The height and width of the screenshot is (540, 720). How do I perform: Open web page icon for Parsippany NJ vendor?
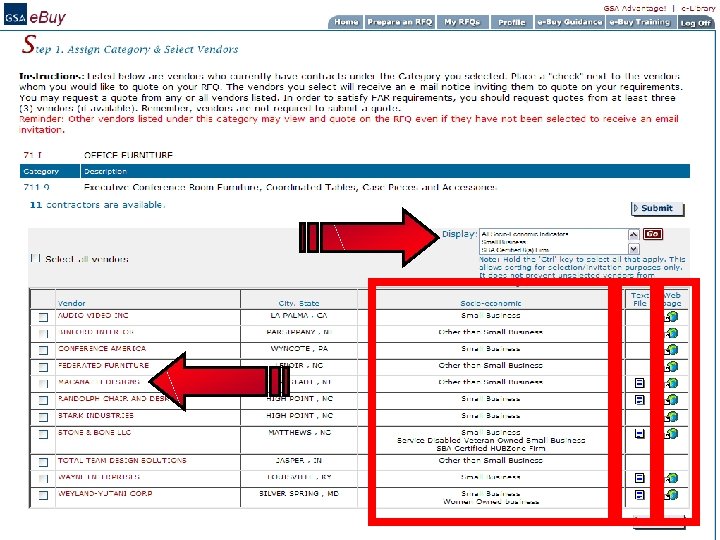pyautogui.click(x=671, y=333)
